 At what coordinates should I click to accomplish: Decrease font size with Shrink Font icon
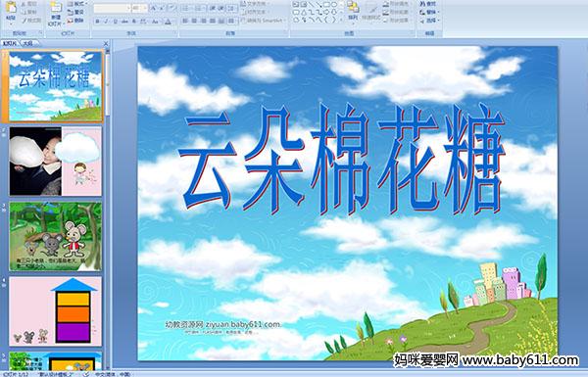pos(162,8)
